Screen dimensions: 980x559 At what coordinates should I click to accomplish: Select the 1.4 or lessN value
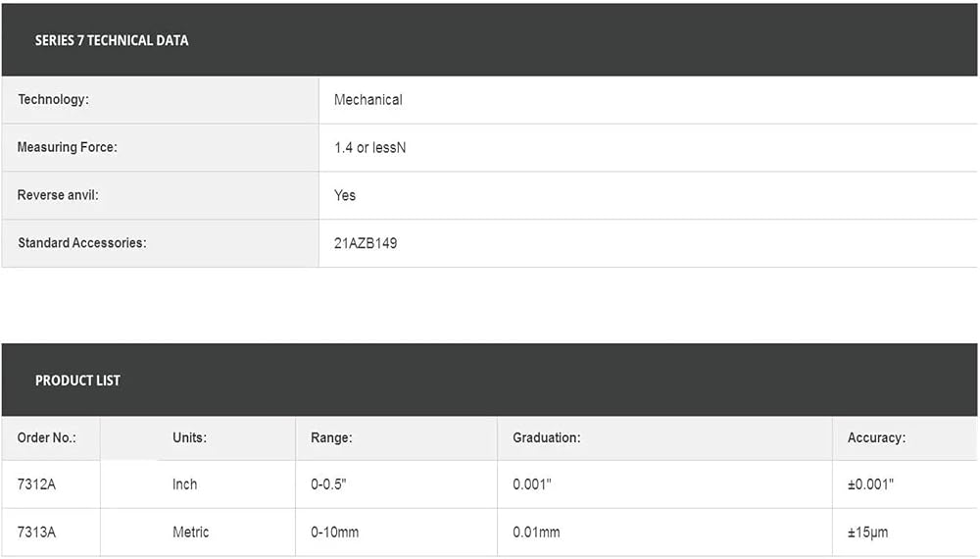point(369,147)
